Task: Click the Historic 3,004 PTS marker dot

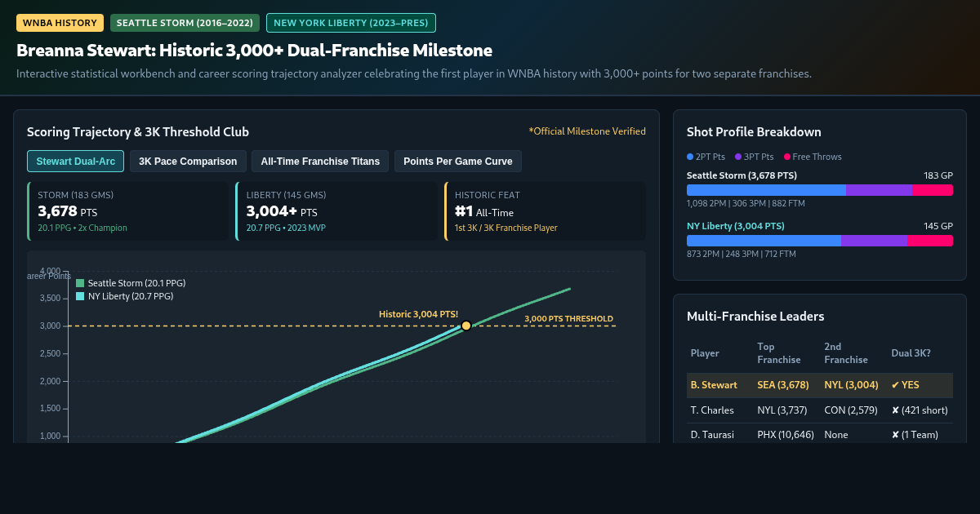Action: coord(466,326)
